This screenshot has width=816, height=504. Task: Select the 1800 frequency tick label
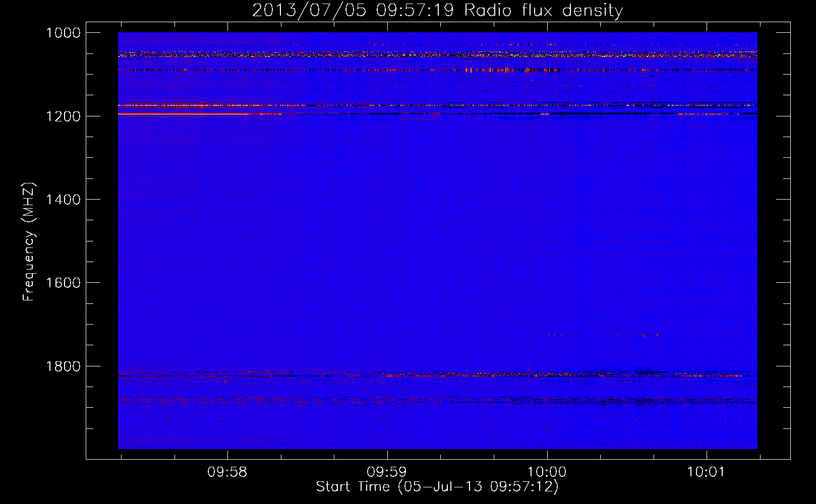(x=63, y=366)
